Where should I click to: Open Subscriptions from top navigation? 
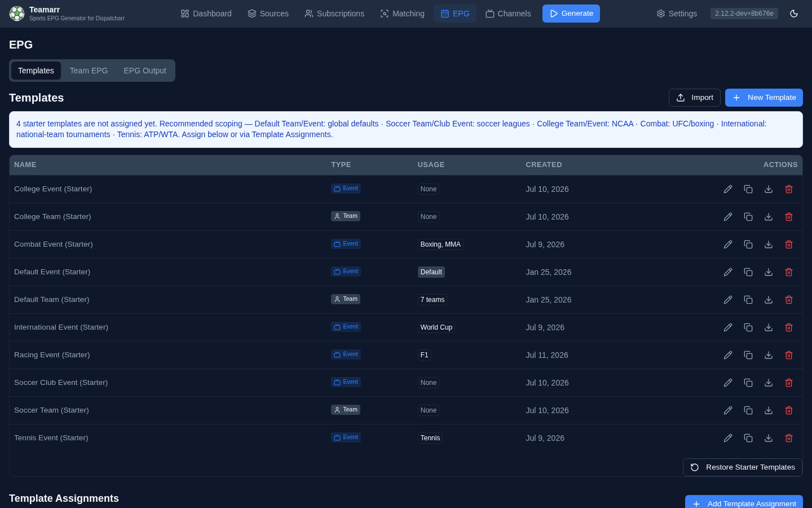click(334, 14)
